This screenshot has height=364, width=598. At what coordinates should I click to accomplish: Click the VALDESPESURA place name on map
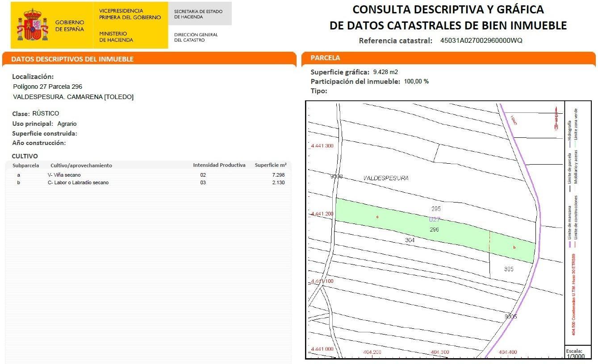386,178
